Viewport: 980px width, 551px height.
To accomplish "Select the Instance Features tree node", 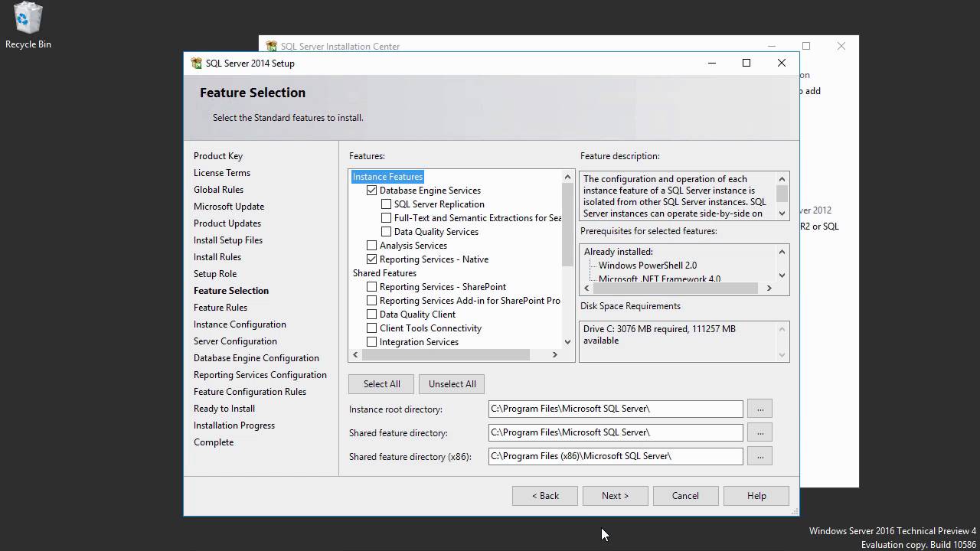I will click(387, 177).
